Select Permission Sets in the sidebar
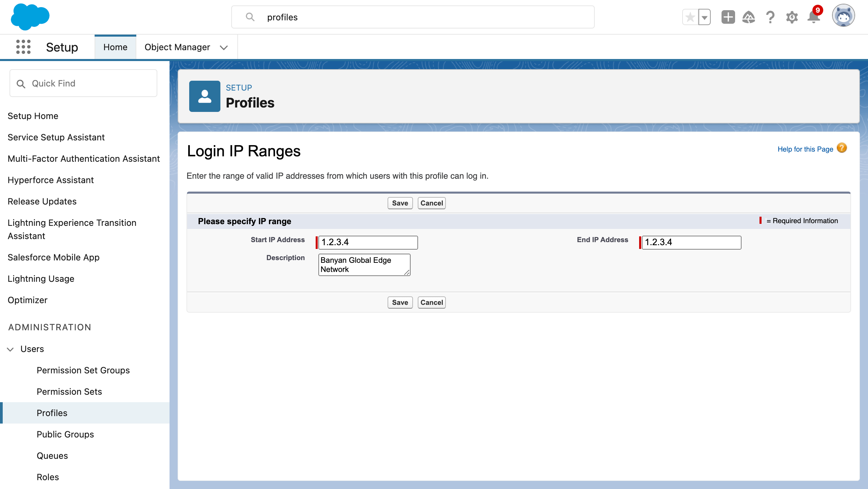 [x=69, y=392]
